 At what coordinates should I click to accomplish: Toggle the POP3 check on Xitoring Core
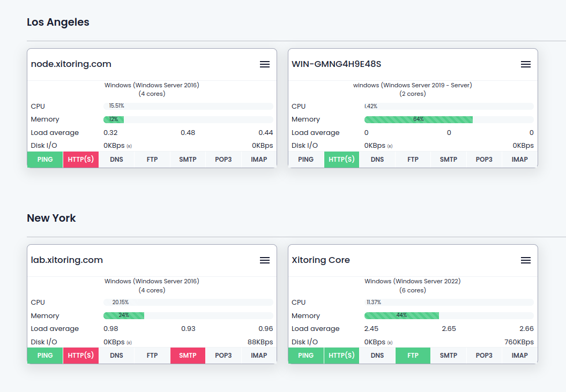pos(484,355)
